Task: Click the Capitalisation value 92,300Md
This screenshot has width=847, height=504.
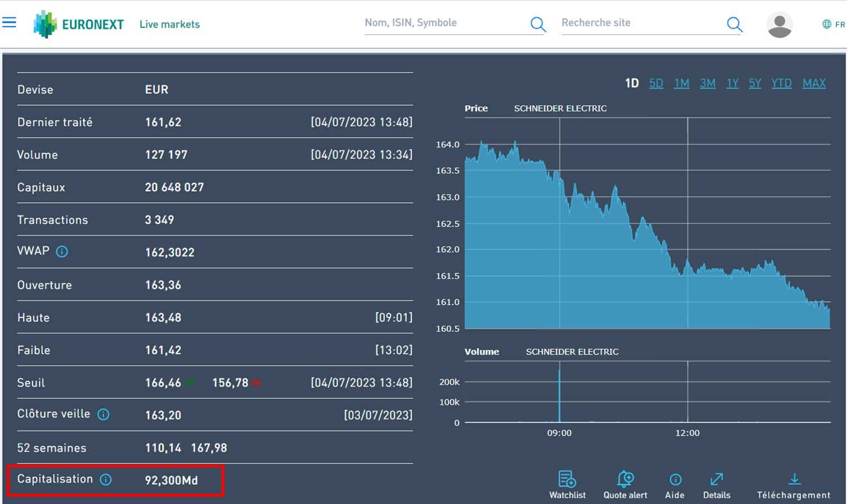Action: pyautogui.click(x=172, y=480)
